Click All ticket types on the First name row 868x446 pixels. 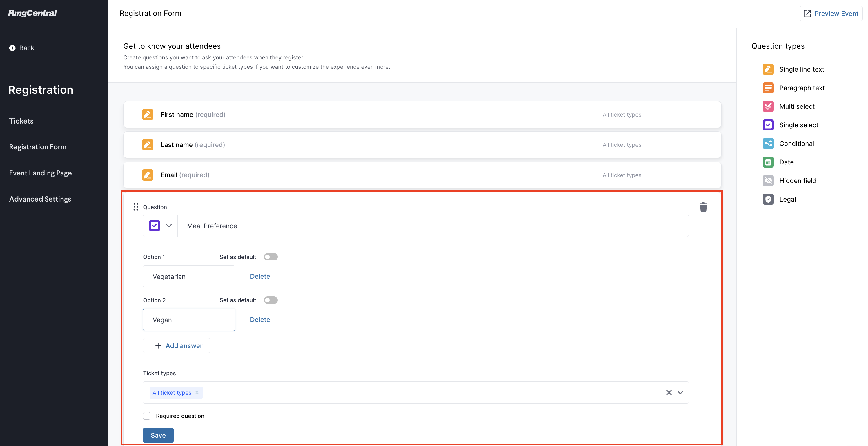(x=622, y=115)
